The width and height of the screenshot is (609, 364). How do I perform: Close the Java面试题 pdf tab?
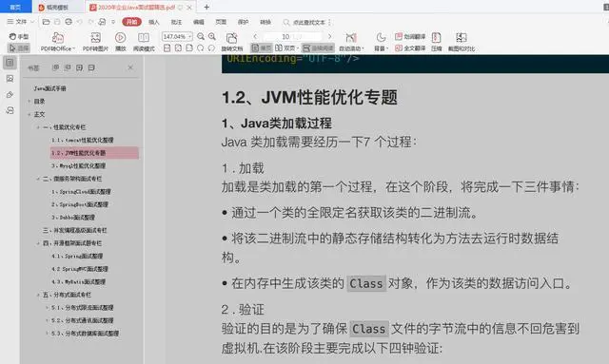[189, 8]
